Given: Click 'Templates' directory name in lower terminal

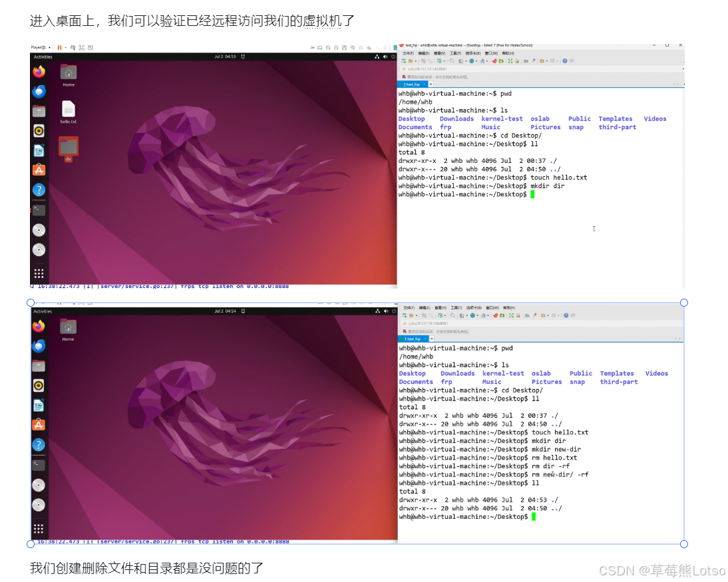Looking at the screenshot, I should pos(617,374).
